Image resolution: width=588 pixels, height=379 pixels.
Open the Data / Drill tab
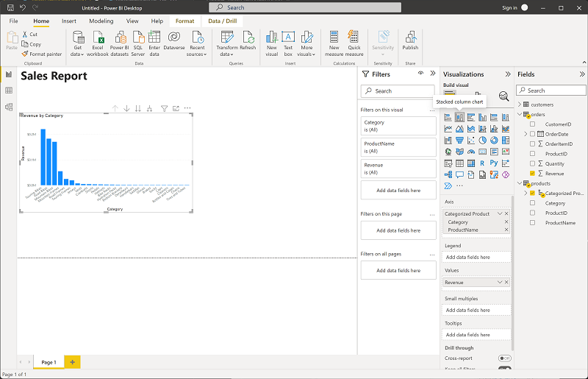pyautogui.click(x=223, y=21)
